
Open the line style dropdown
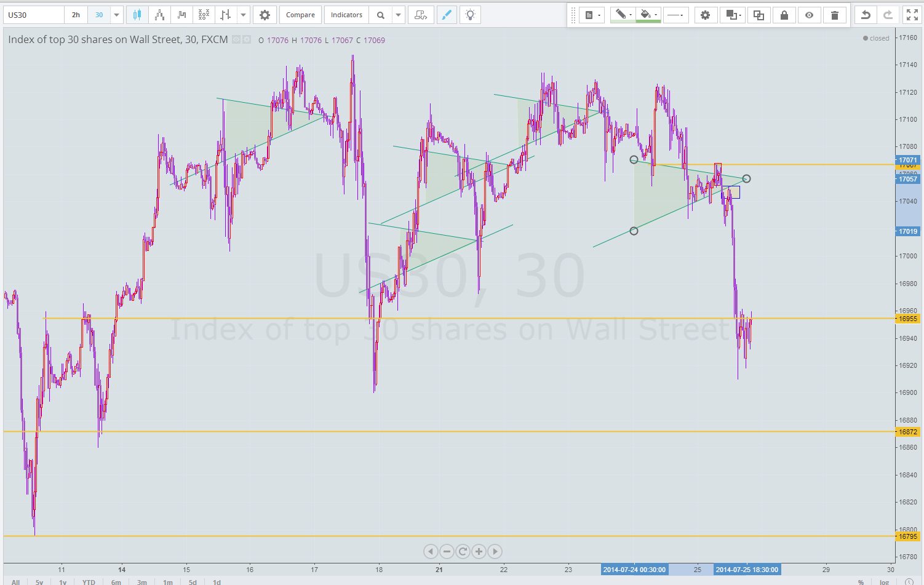(675, 15)
